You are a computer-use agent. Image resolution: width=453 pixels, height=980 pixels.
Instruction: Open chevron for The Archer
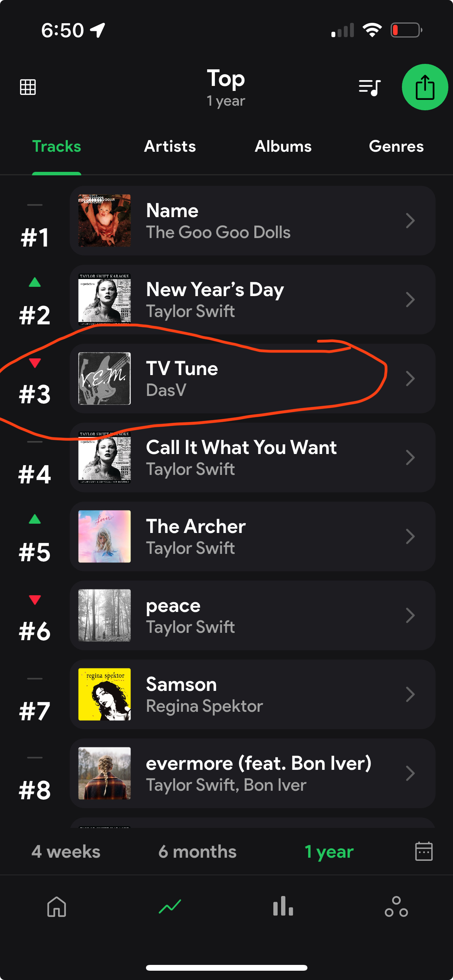(410, 536)
